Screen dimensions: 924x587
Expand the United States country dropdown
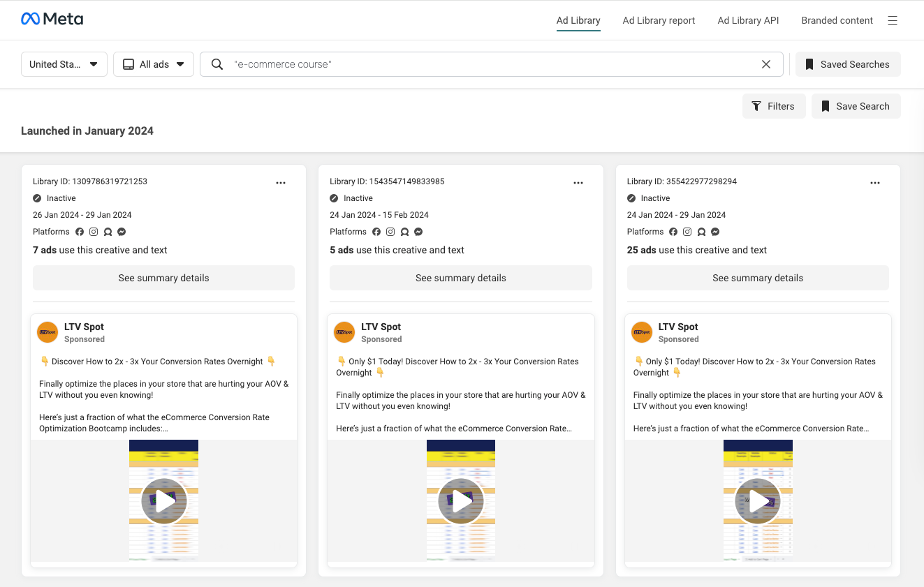pos(64,64)
